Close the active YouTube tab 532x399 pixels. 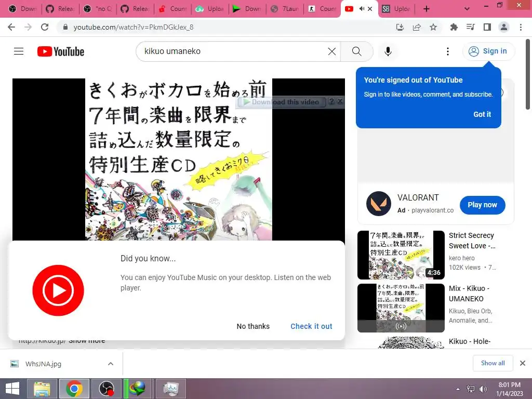370,9
